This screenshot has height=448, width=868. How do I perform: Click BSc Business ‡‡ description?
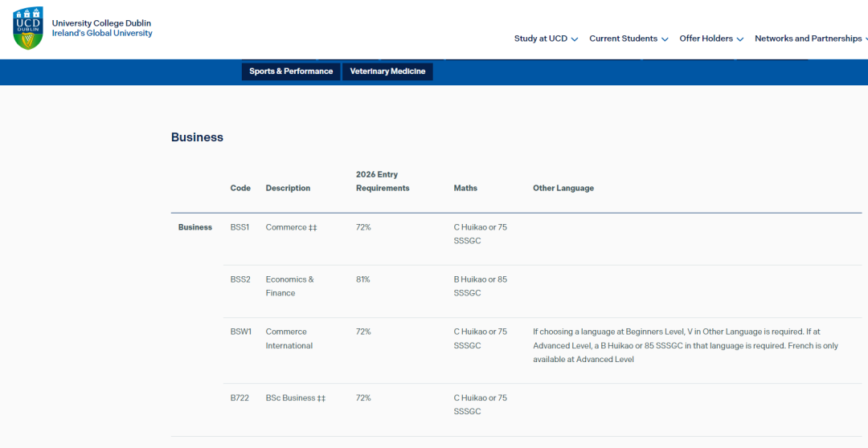coord(296,397)
